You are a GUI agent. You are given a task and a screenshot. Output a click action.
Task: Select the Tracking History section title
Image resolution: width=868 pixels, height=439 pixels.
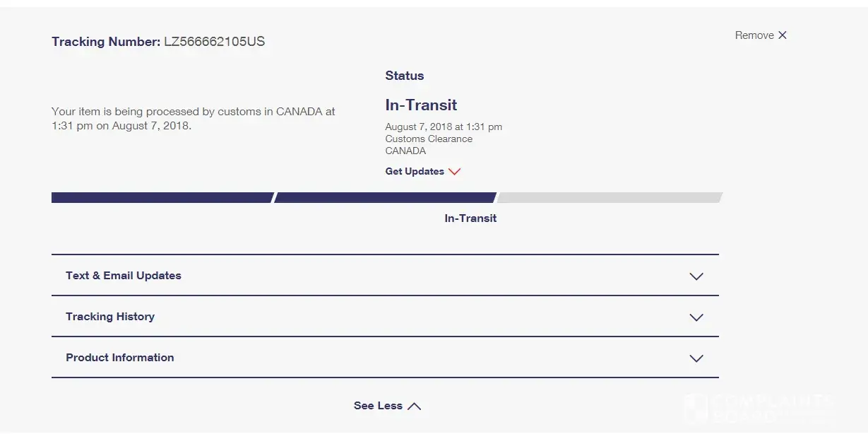point(110,317)
